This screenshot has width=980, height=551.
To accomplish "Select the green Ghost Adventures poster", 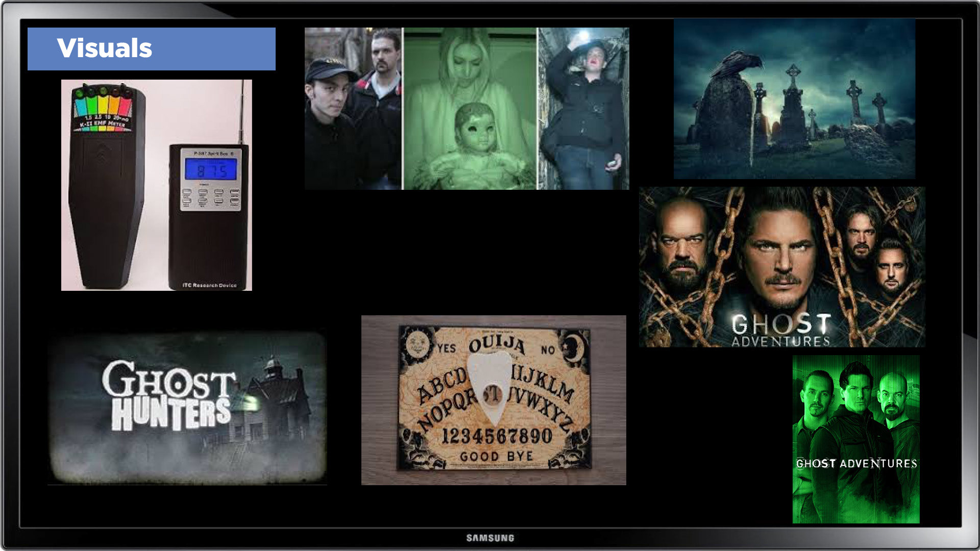I will click(x=856, y=439).
